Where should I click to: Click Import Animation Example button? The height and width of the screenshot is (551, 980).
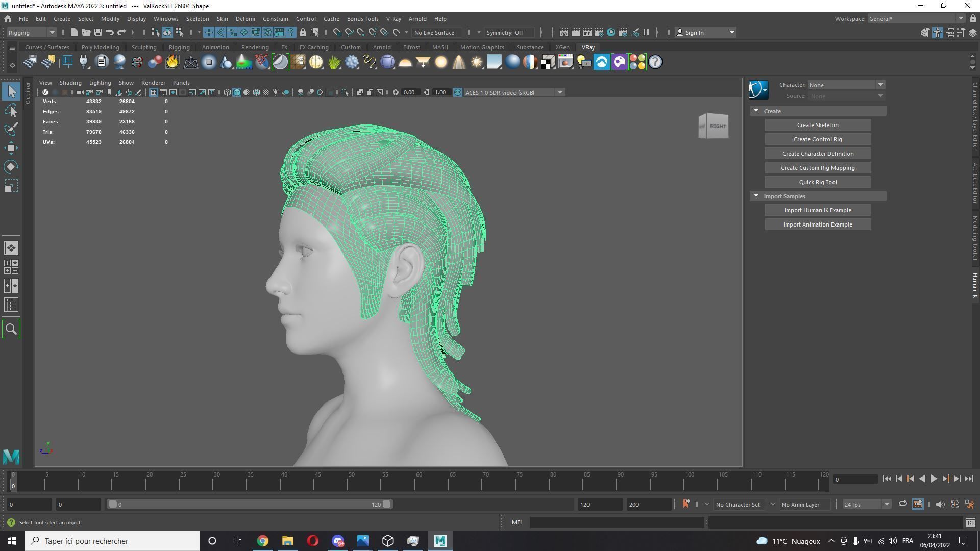pyautogui.click(x=818, y=224)
